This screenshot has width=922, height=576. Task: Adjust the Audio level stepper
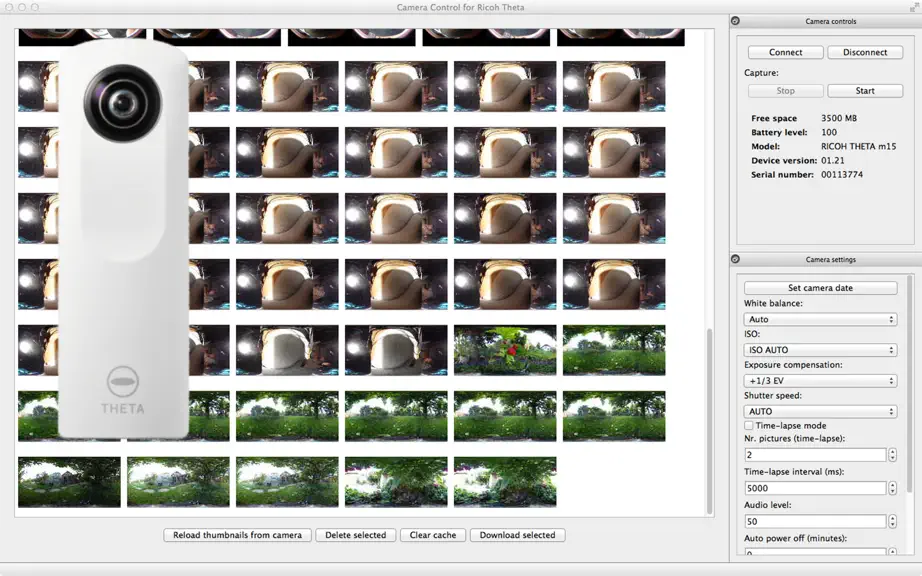coord(893,521)
